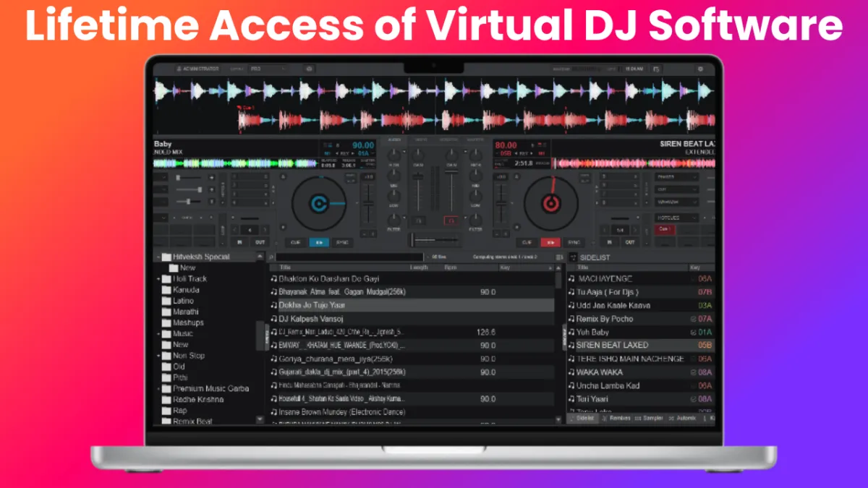Select track Dekha Jo Tujo Yaar
The width and height of the screenshot is (868, 488).
(x=412, y=305)
